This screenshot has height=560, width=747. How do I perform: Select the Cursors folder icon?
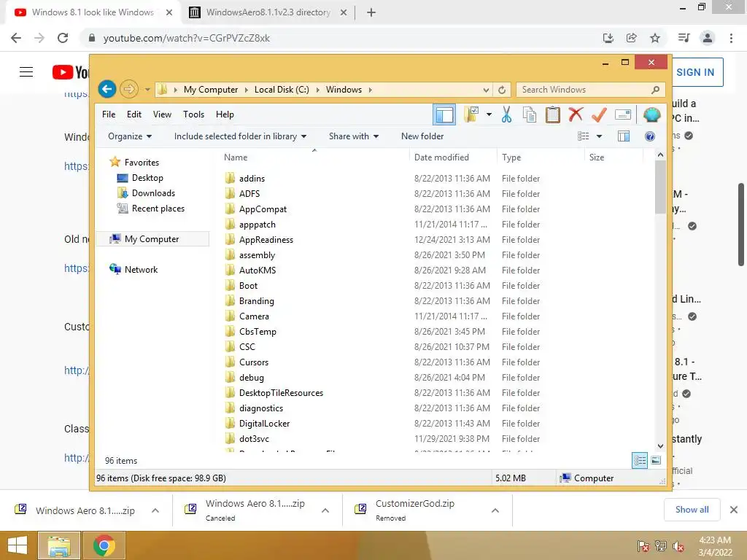[230, 362]
